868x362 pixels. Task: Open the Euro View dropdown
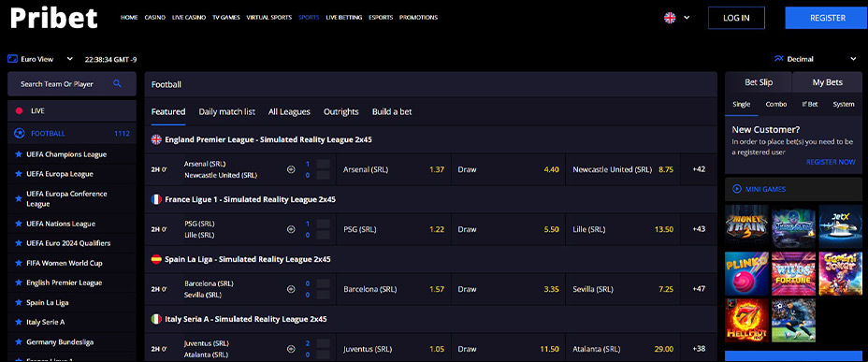40,59
